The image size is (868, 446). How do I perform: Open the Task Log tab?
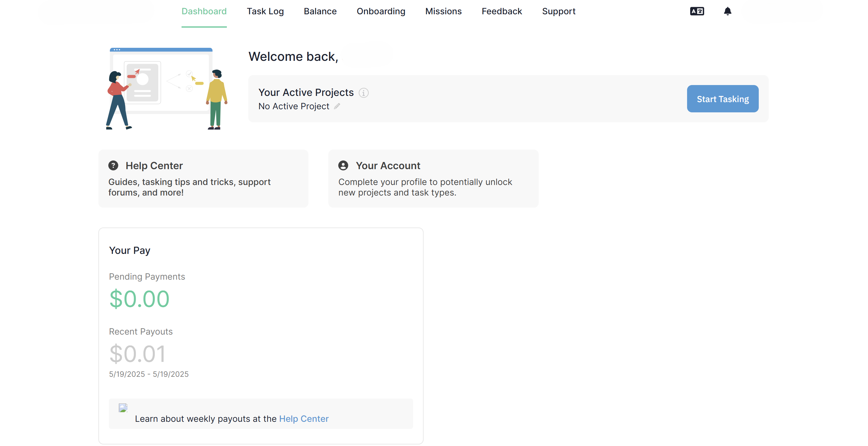pos(265,11)
